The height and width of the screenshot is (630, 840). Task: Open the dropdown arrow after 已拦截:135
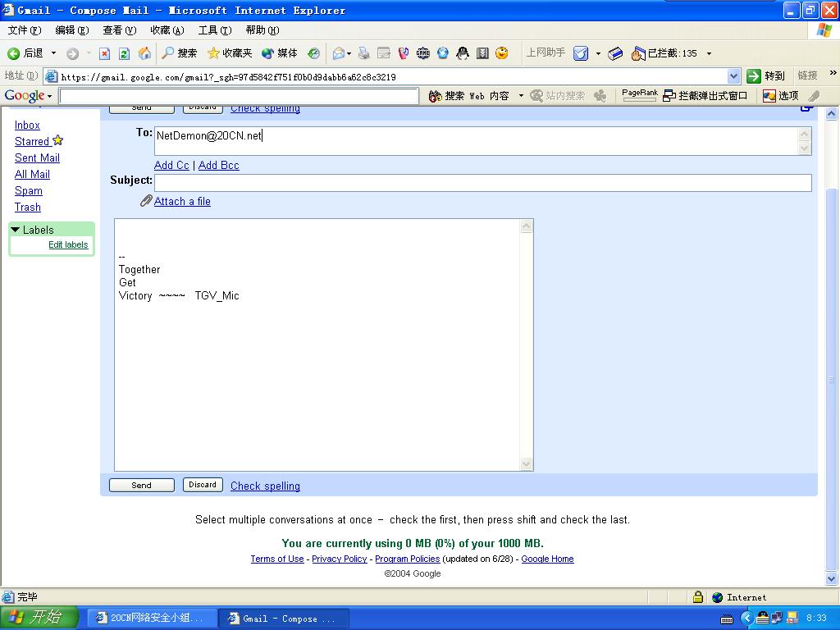(x=710, y=53)
